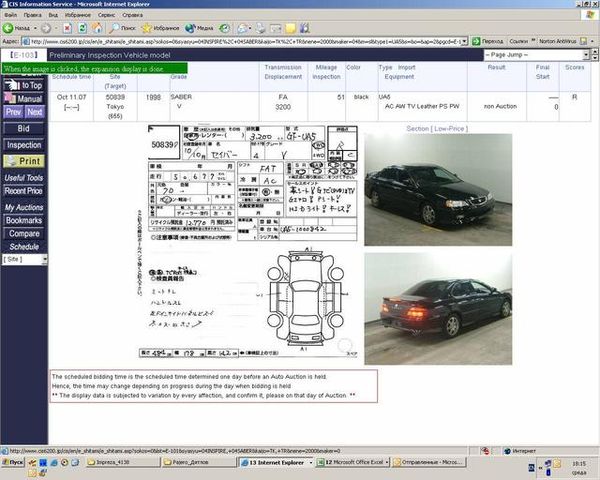Click the Compare sidebar button
Image resolution: width=600 pixels, height=480 pixels.
click(x=24, y=233)
